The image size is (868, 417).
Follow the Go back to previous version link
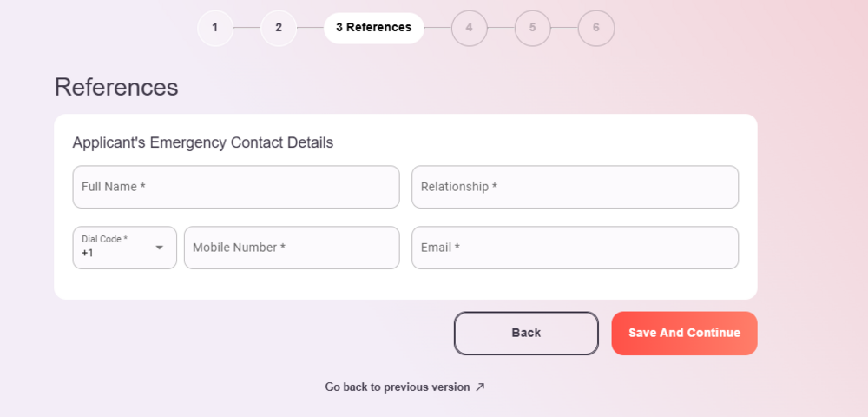point(398,387)
